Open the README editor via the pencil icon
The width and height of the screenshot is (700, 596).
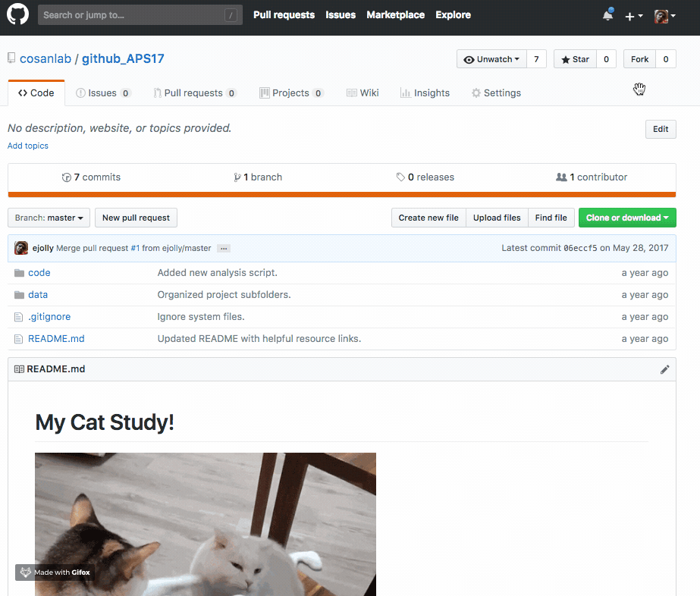[x=664, y=369]
